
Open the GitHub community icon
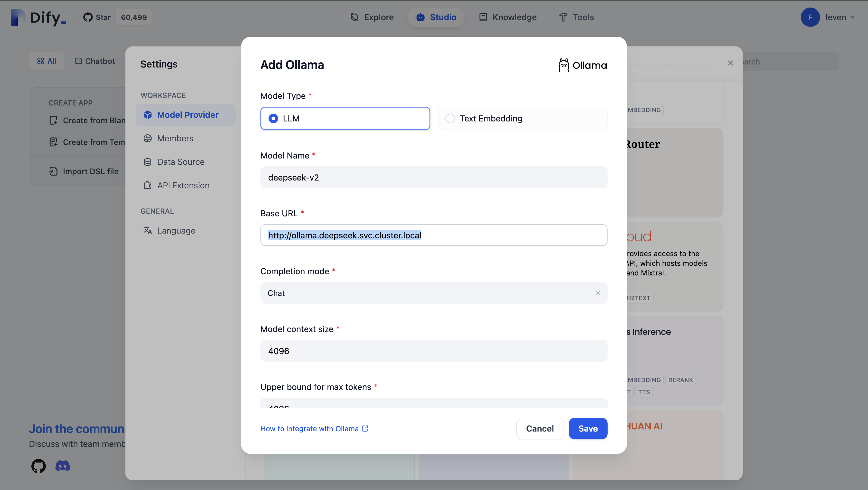point(38,466)
